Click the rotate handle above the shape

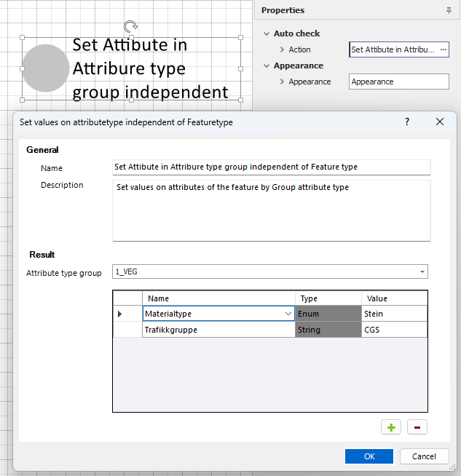131,26
